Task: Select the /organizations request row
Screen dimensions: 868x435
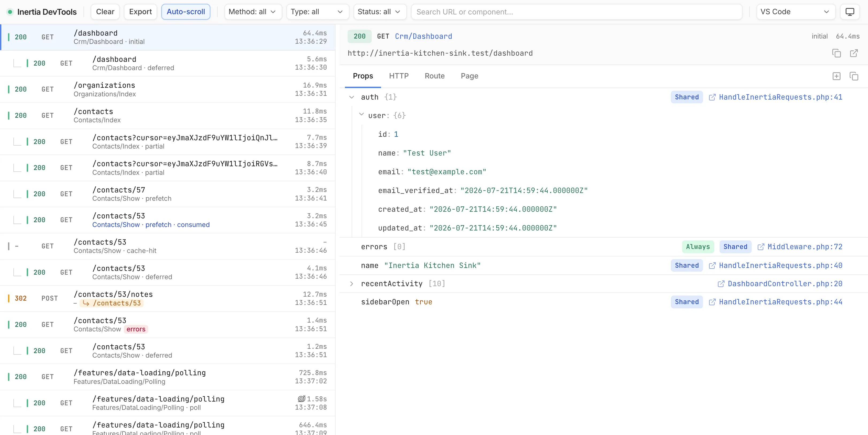Action: click(x=167, y=89)
